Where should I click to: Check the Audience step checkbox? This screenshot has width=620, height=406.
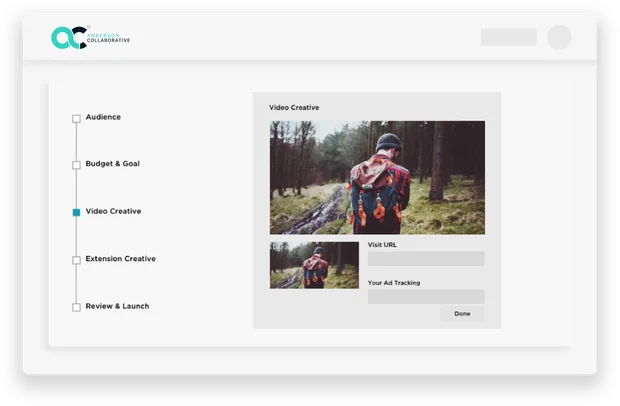[x=76, y=119]
